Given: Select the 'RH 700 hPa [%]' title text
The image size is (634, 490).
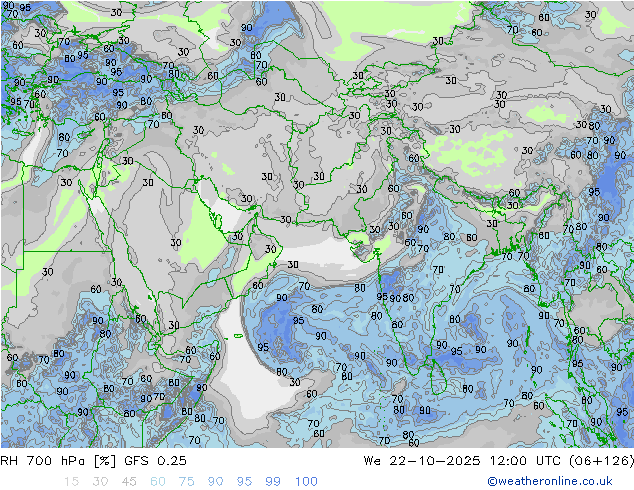Looking at the screenshot, I should coord(58,461).
